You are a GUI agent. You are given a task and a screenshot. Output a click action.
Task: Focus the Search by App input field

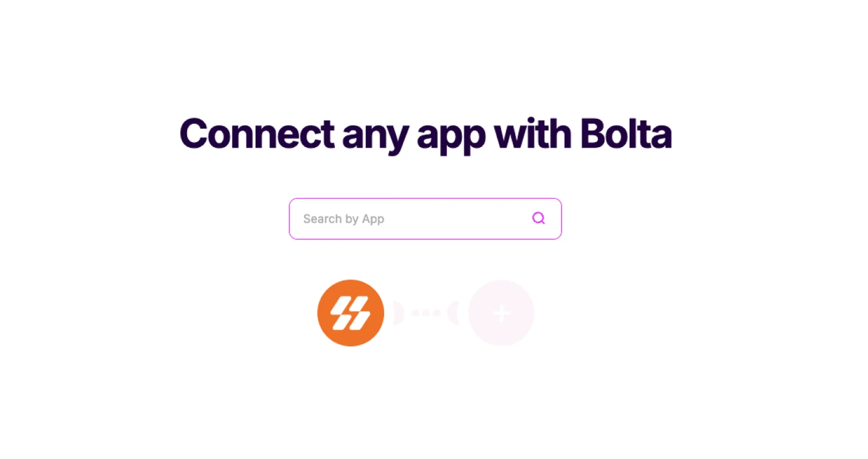pos(425,219)
